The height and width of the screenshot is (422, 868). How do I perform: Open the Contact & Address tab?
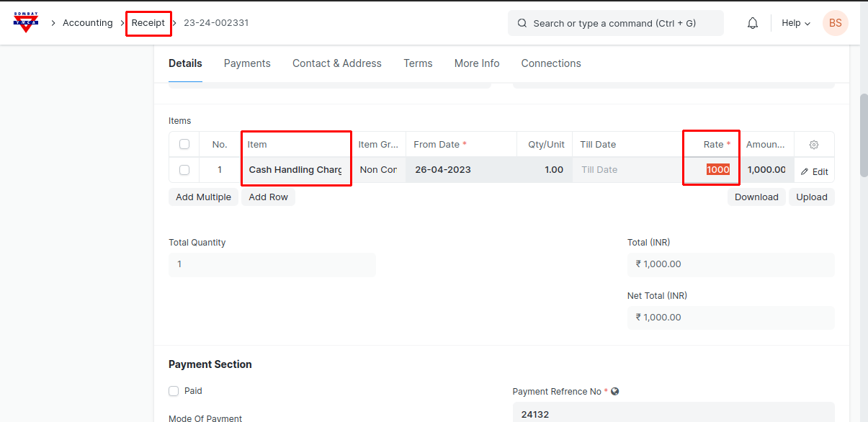[336, 63]
